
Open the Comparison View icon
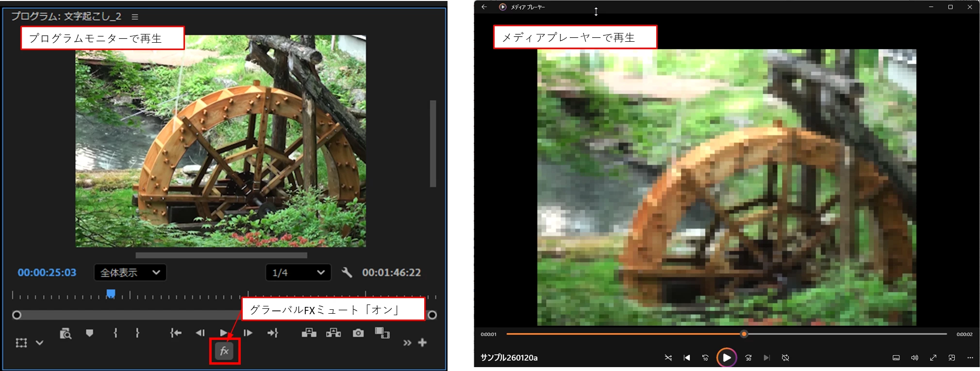click(382, 333)
